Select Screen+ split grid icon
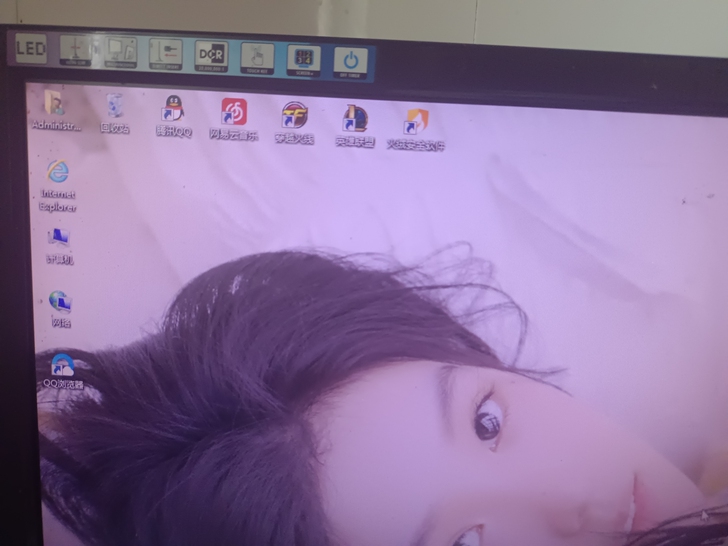This screenshot has width=728, height=546. [x=304, y=58]
